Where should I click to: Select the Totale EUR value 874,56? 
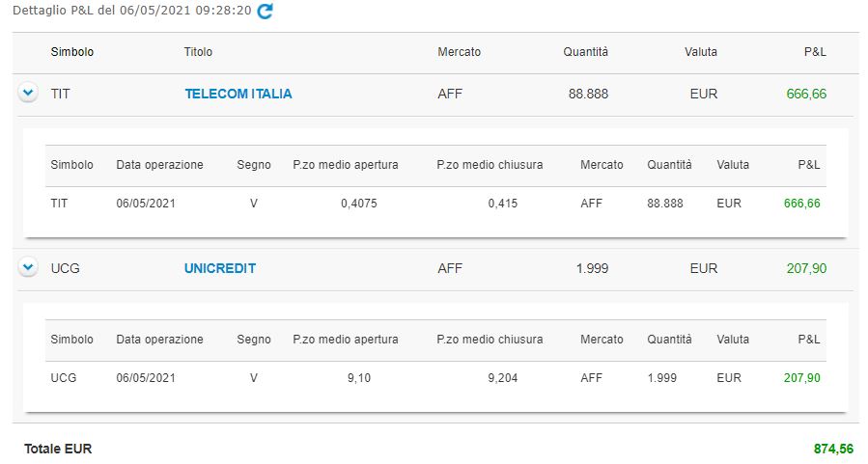pyautogui.click(x=833, y=450)
